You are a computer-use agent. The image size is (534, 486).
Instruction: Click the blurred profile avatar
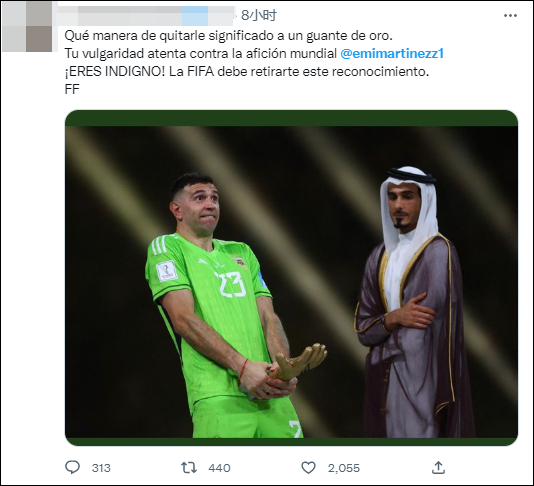coord(27,27)
